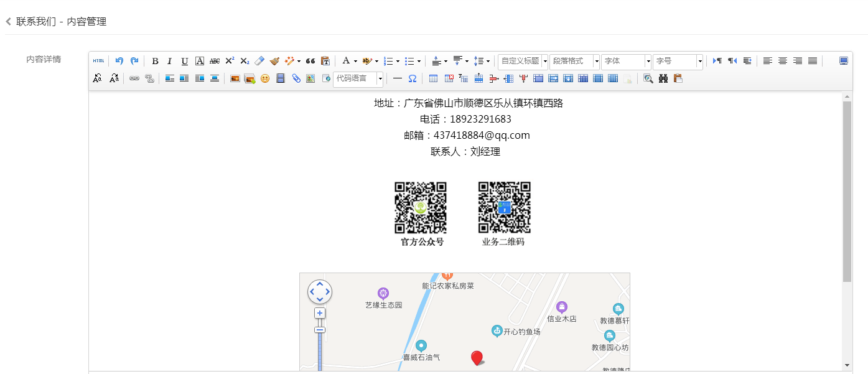The height and width of the screenshot is (374, 868).
Task: Toggle justified text alignment
Action: point(813,61)
